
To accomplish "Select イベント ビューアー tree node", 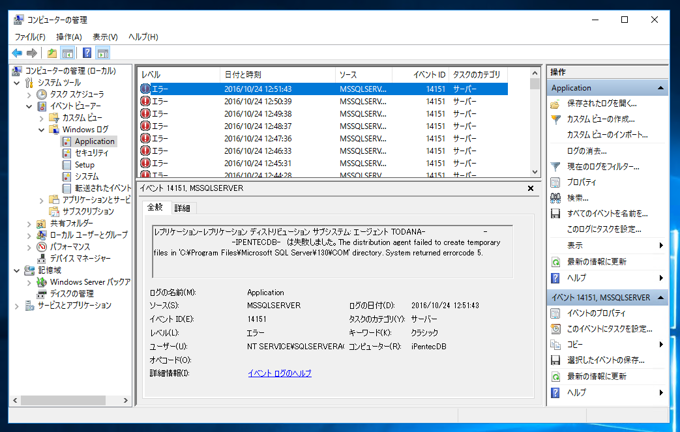I will pos(75,106).
